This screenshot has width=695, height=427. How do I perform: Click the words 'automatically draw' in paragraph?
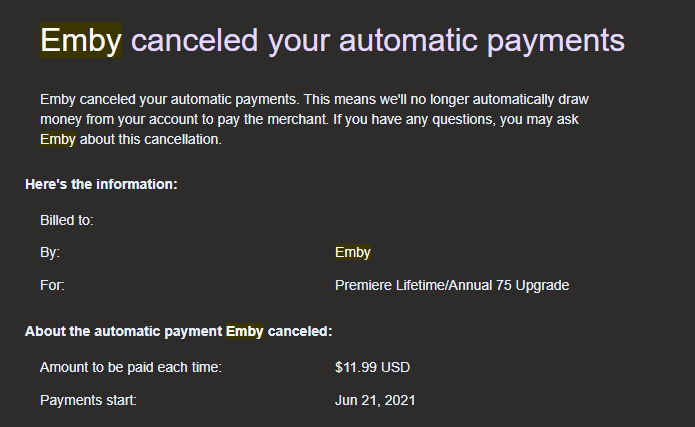[531, 99]
